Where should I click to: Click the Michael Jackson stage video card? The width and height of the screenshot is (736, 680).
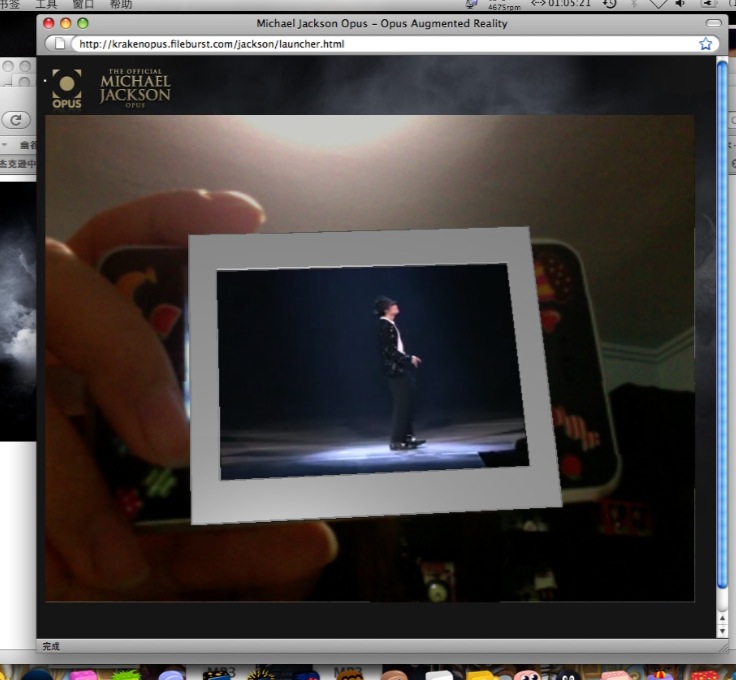point(375,374)
